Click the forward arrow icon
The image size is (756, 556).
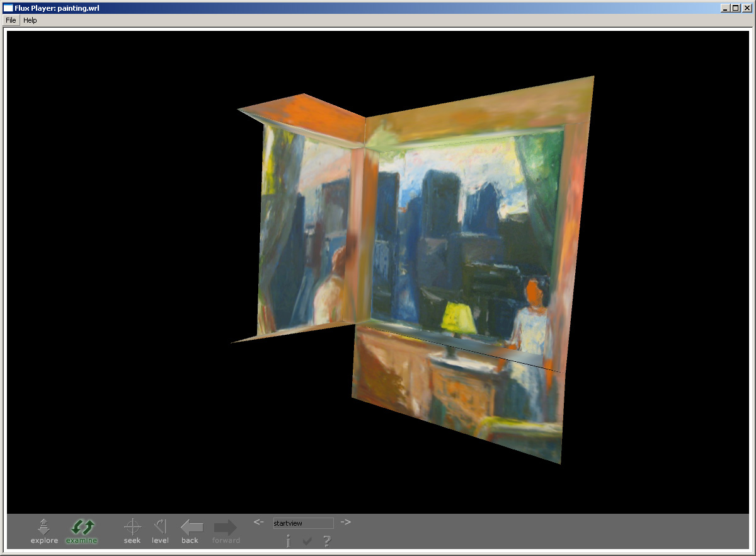[226, 531]
